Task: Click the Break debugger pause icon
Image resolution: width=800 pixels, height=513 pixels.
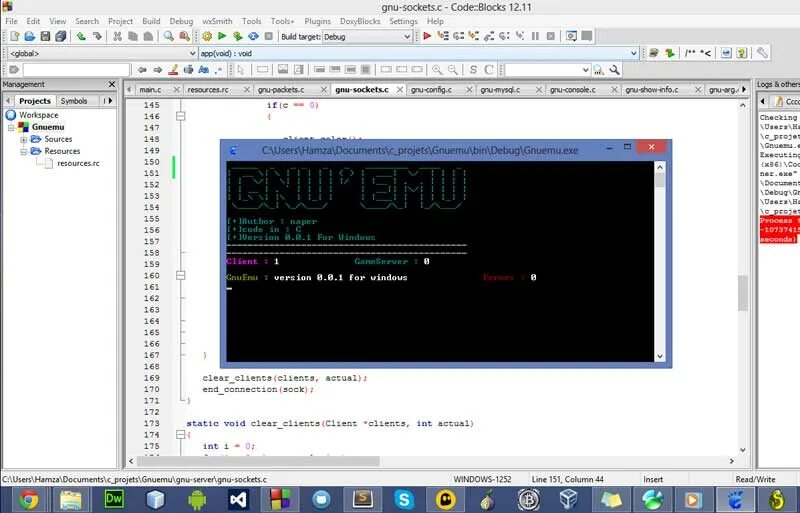Action: (535, 36)
